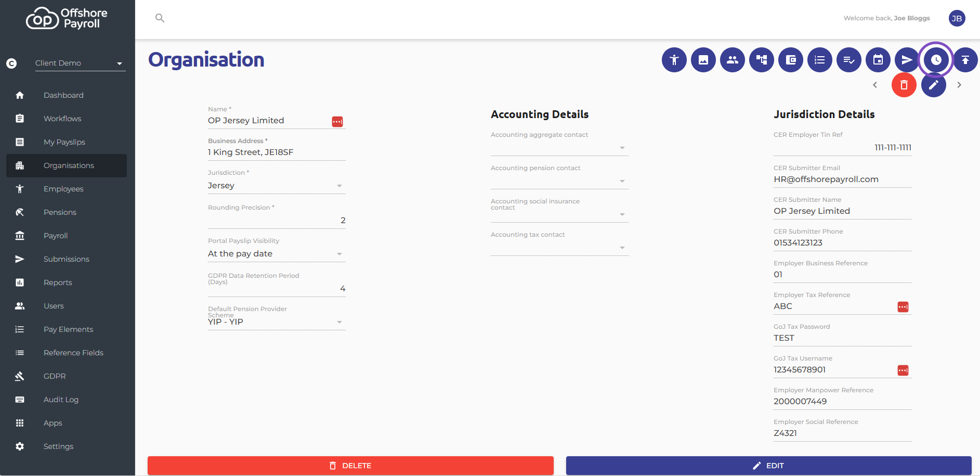Open the image/logo icon in the top toolbar
The height and width of the screenshot is (476, 980).
point(703,60)
